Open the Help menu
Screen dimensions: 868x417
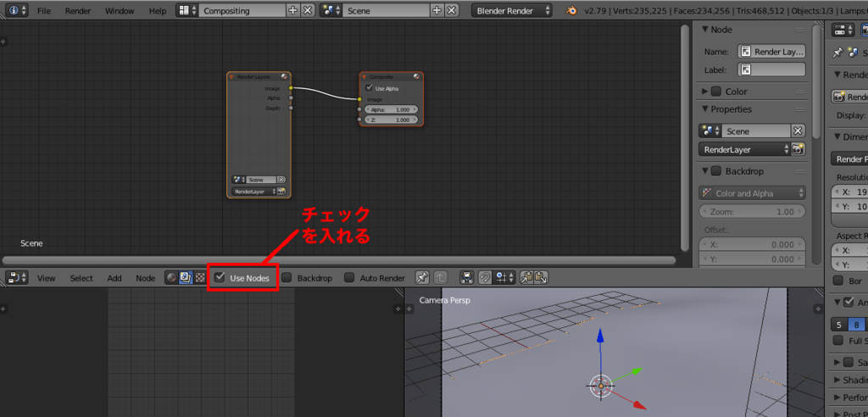tap(157, 10)
